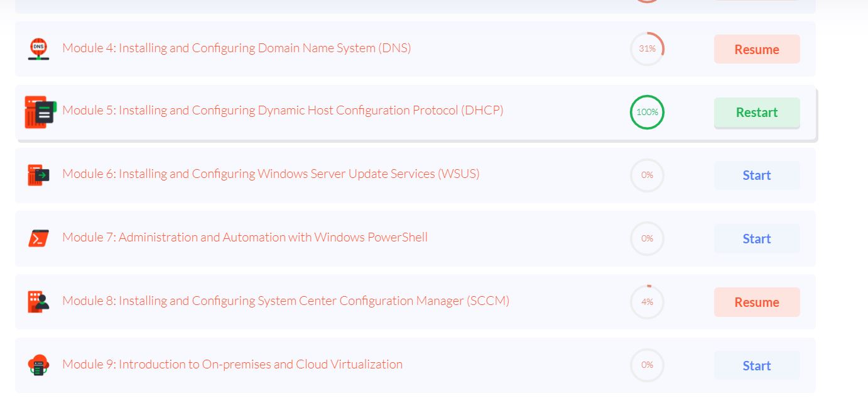Resume Module 8 SCCM course
Screen dimensions: 868x415
(756, 302)
